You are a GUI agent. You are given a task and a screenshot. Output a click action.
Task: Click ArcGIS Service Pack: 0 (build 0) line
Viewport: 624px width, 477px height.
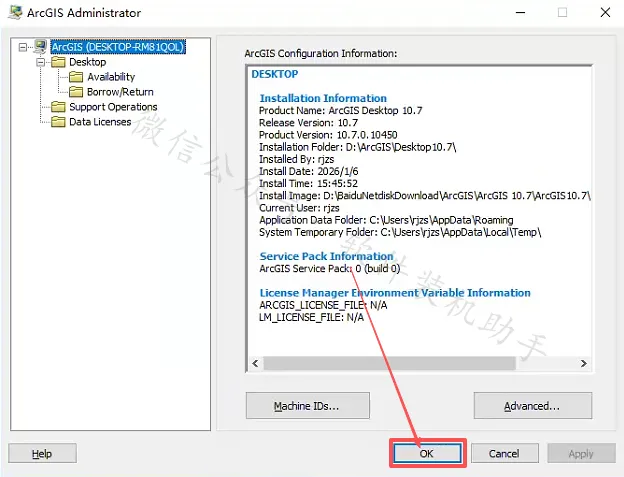(330, 269)
